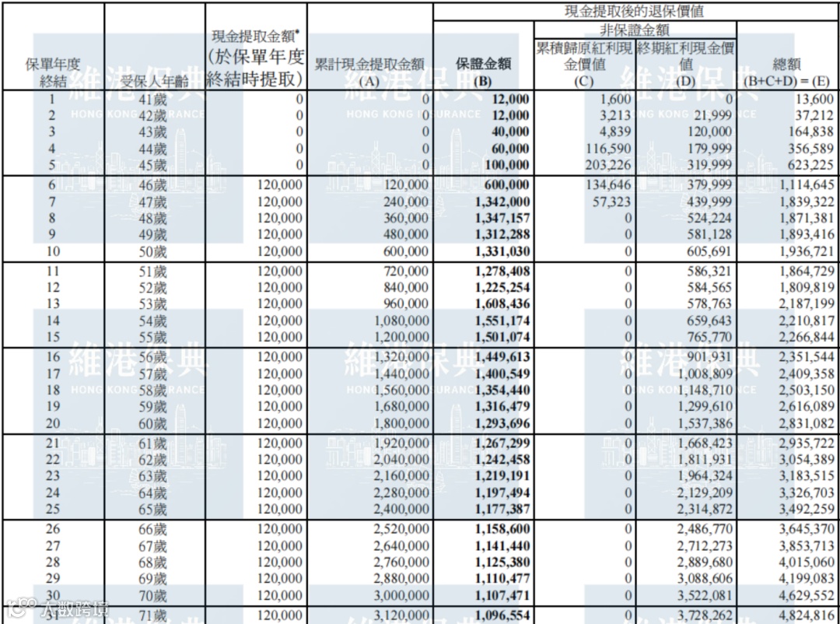Click the cumulative withdrawal 3,120,000
This screenshot has width=840, height=624.
coord(401,615)
